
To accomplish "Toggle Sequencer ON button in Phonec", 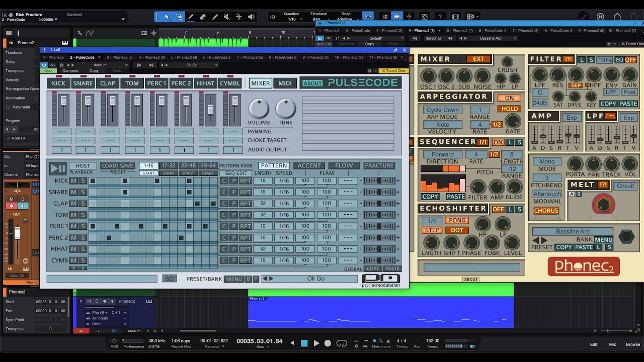I will [x=498, y=142].
